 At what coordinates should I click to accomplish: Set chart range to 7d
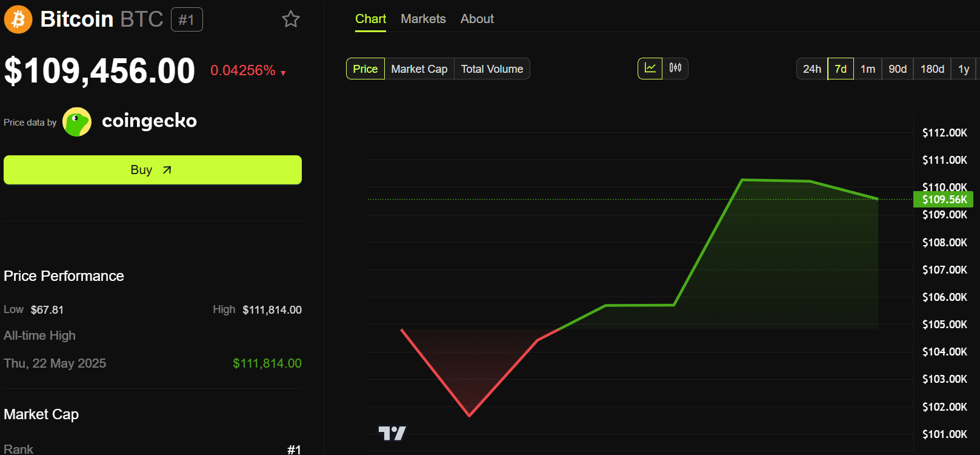point(841,69)
